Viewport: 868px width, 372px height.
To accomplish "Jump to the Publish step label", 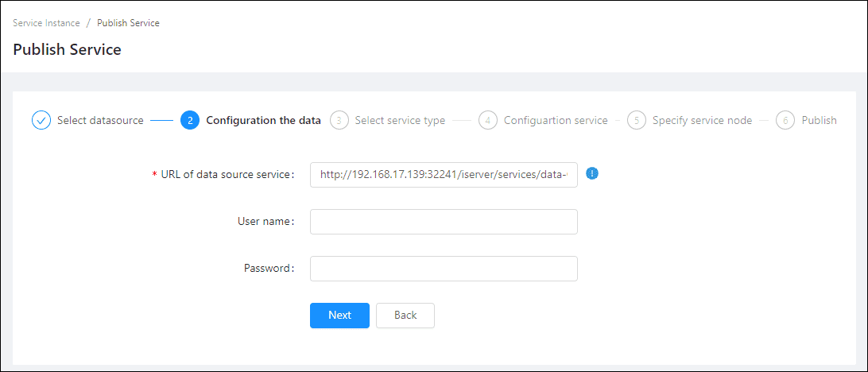I will point(819,121).
